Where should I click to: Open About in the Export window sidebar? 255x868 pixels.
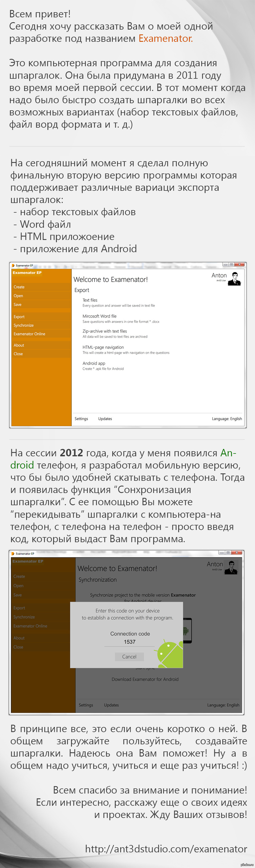tap(19, 345)
